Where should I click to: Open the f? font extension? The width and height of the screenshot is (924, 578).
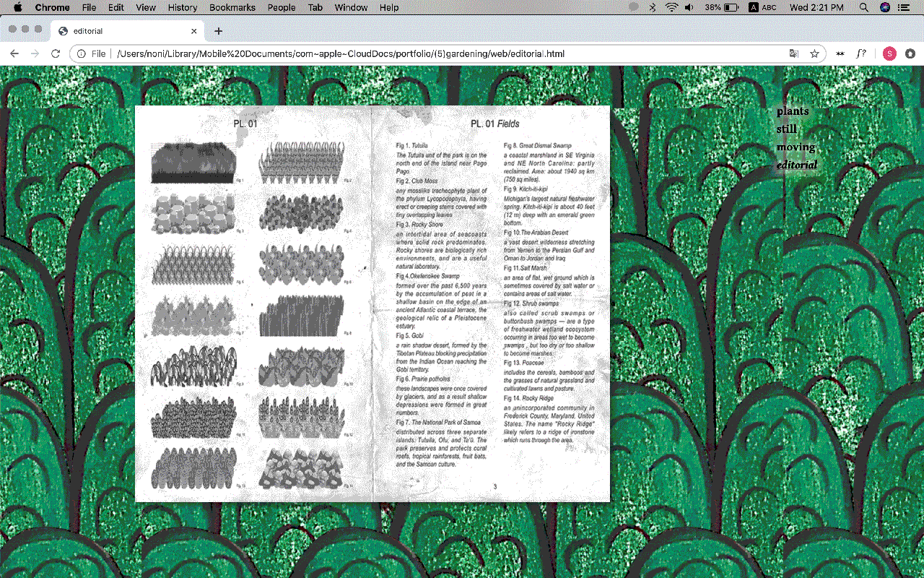click(x=861, y=53)
